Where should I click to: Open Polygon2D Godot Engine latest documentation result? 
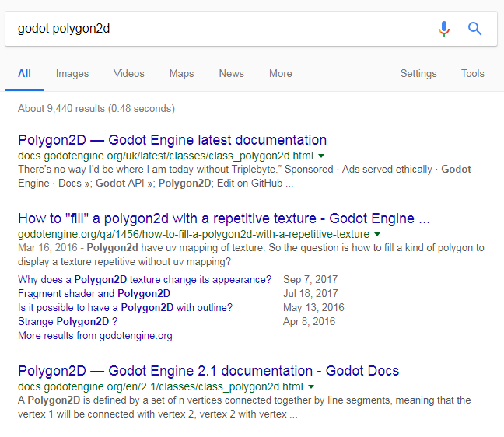173,140
